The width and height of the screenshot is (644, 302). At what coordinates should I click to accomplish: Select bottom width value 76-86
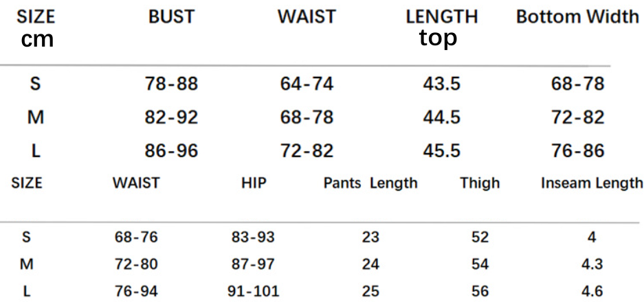[577, 150]
